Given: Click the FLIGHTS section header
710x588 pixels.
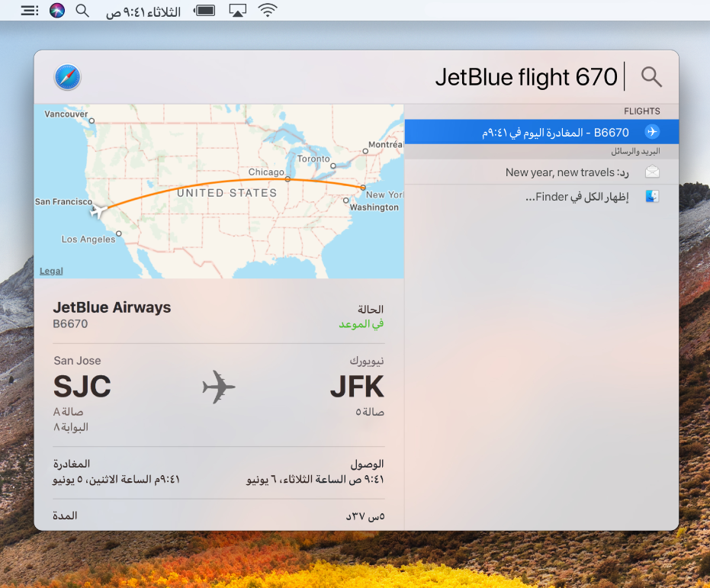Looking at the screenshot, I should coord(641,111).
